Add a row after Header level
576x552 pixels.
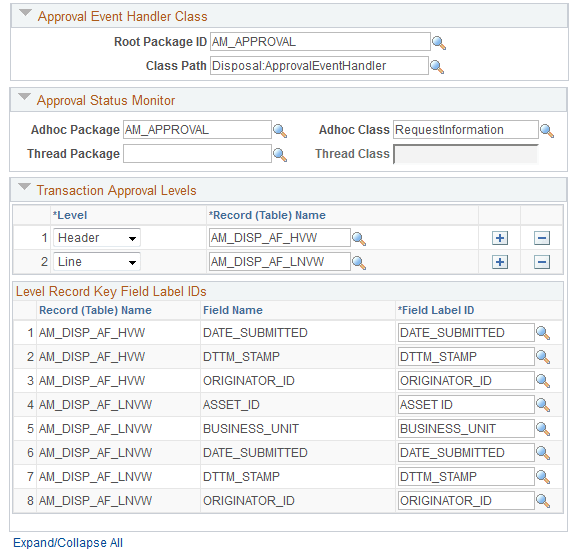pyautogui.click(x=500, y=238)
